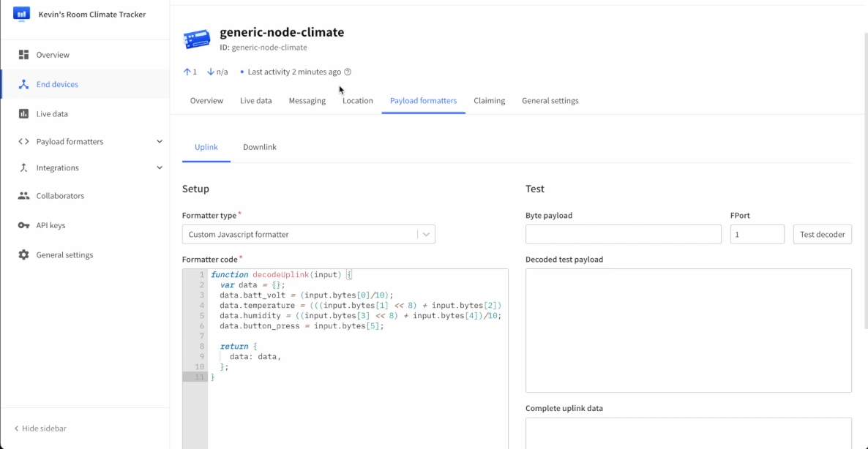This screenshot has width=868, height=449.
Task: Open General settings via the gear icon
Action: pos(25,254)
